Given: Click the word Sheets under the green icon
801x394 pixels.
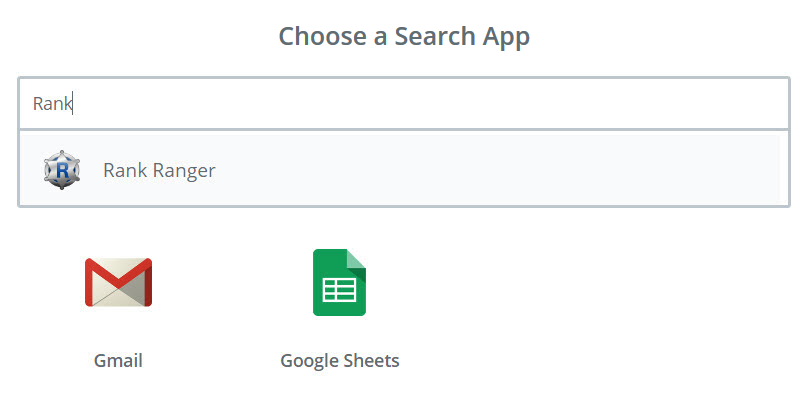Looking at the screenshot, I should pos(371,361).
